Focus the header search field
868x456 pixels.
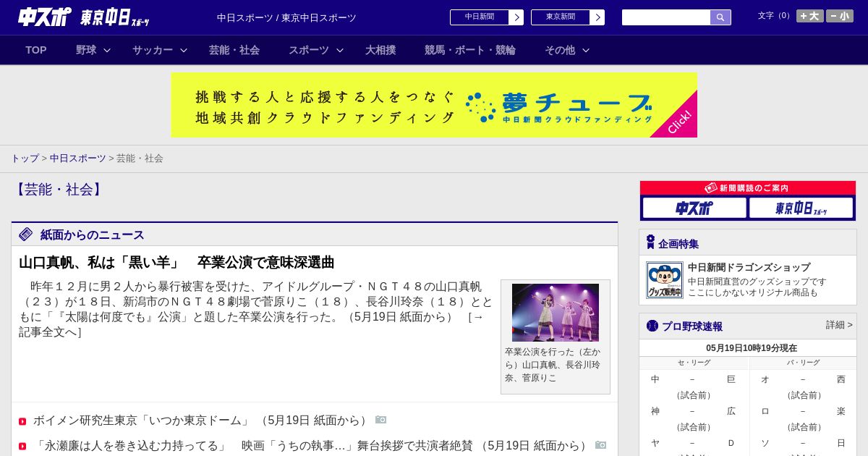[x=666, y=17]
